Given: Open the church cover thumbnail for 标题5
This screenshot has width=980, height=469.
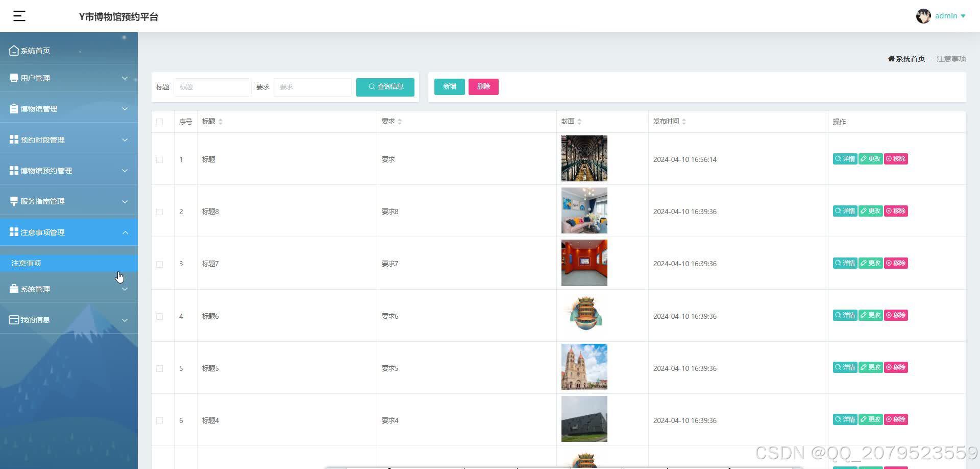Looking at the screenshot, I should tap(584, 367).
